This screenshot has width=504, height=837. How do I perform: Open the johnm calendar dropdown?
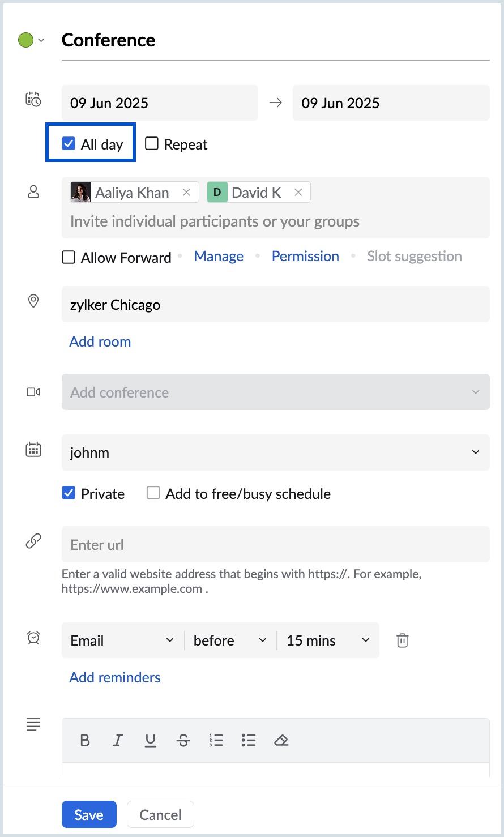(x=275, y=452)
